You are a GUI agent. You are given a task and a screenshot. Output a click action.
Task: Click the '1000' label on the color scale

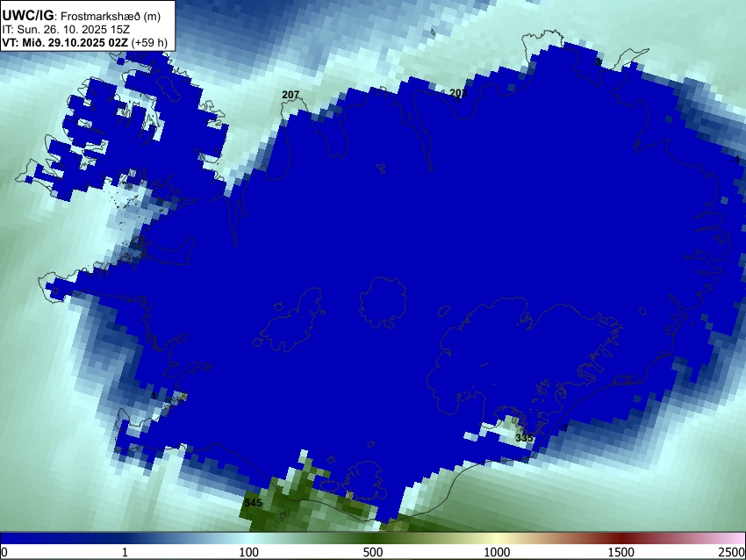tap(497, 552)
